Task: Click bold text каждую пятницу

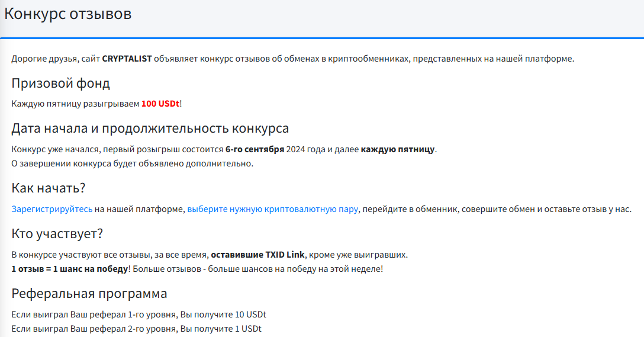Action: pyautogui.click(x=398, y=149)
